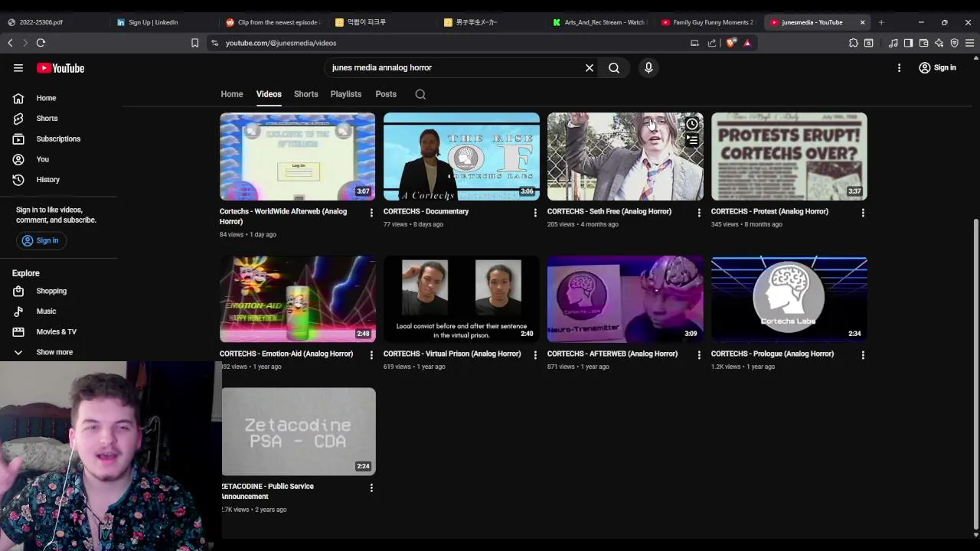Switch to the 2022-25306.pdf browser tab
The height and width of the screenshot is (551, 980).
point(54,22)
